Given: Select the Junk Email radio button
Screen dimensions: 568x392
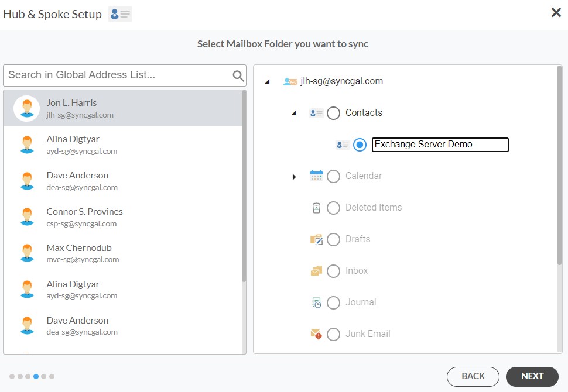Looking at the screenshot, I should 333,334.
